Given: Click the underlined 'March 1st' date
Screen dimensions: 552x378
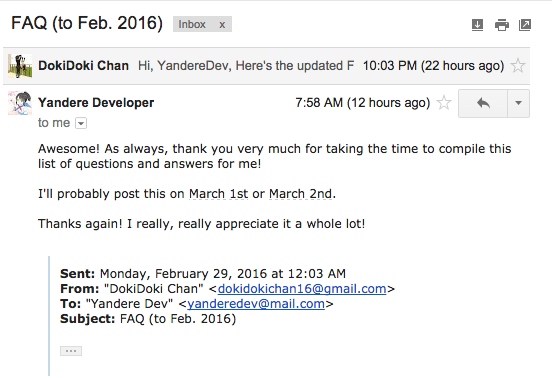Looking at the screenshot, I should coord(218,194).
